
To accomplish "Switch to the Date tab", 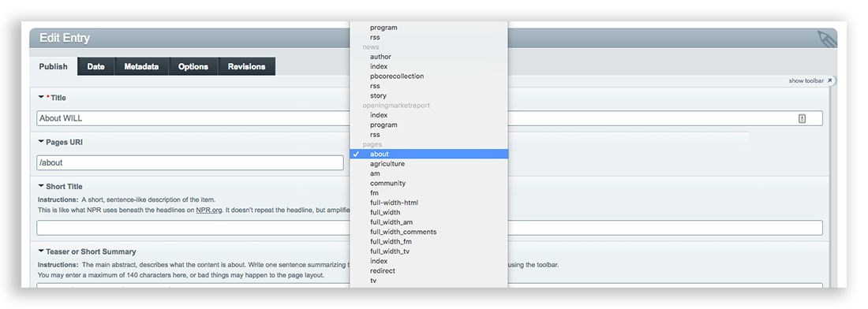I will tap(95, 66).
